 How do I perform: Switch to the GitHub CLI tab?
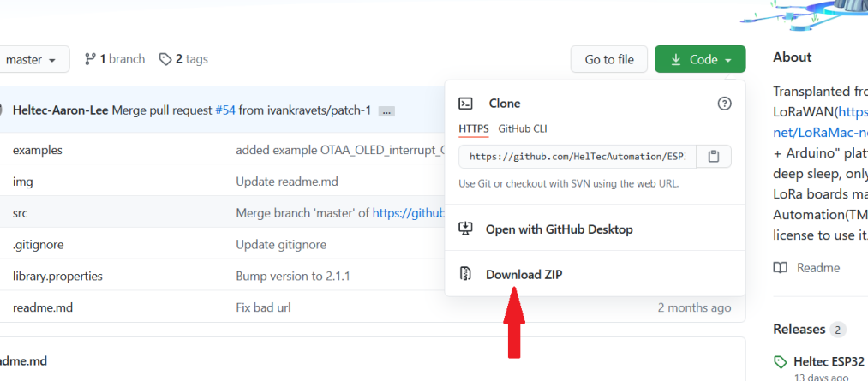[523, 128]
